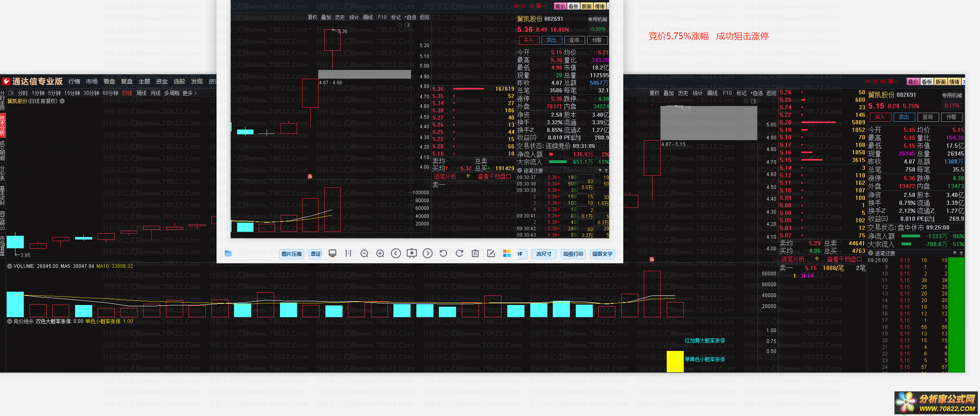Switch to 分时 chart period

pyautogui.click(x=23, y=93)
